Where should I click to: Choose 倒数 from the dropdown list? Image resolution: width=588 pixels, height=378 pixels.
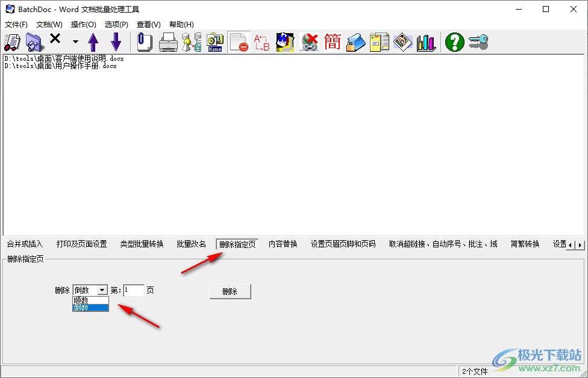tap(90, 308)
